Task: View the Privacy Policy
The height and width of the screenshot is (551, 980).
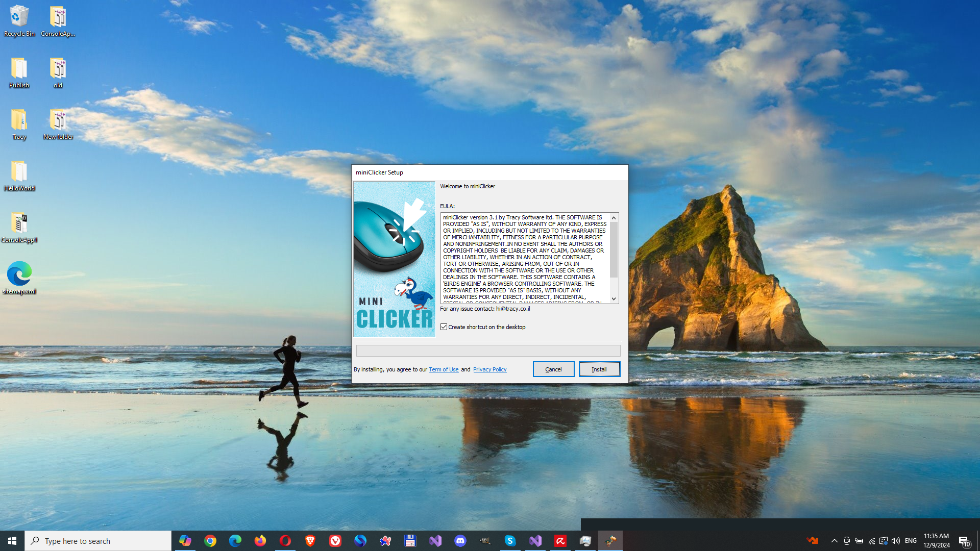Action: 489,369
